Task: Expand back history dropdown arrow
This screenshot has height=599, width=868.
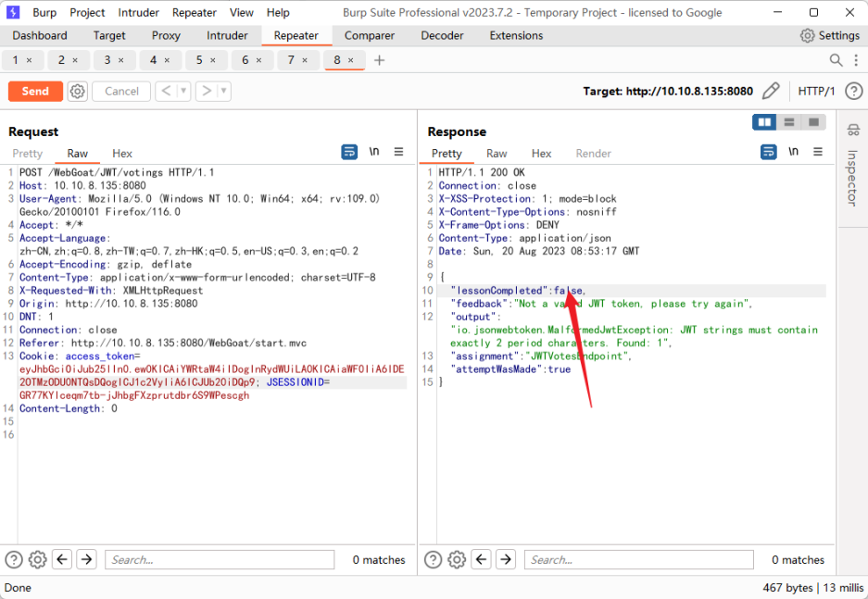Action: click(183, 92)
